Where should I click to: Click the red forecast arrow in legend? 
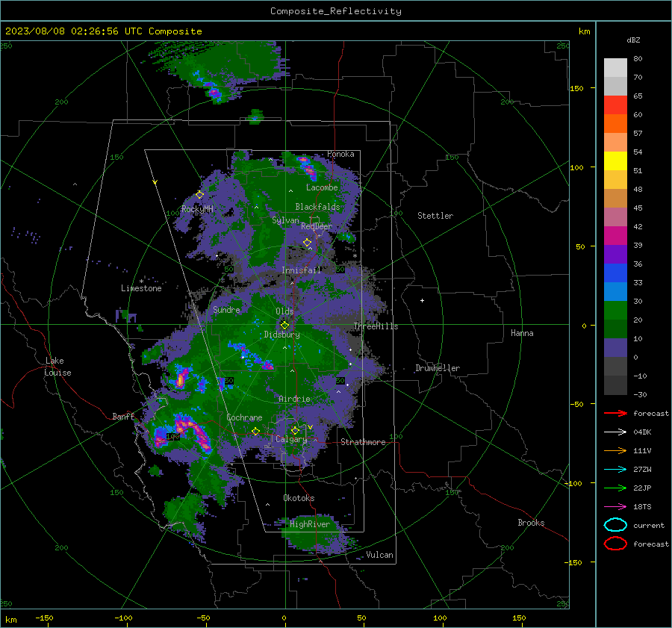pyautogui.click(x=615, y=413)
